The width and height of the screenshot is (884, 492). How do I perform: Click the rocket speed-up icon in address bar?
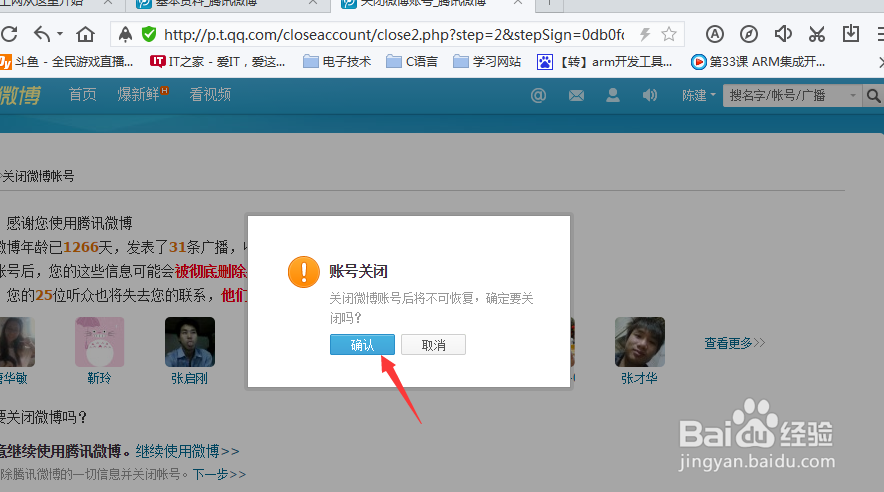[x=125, y=34]
